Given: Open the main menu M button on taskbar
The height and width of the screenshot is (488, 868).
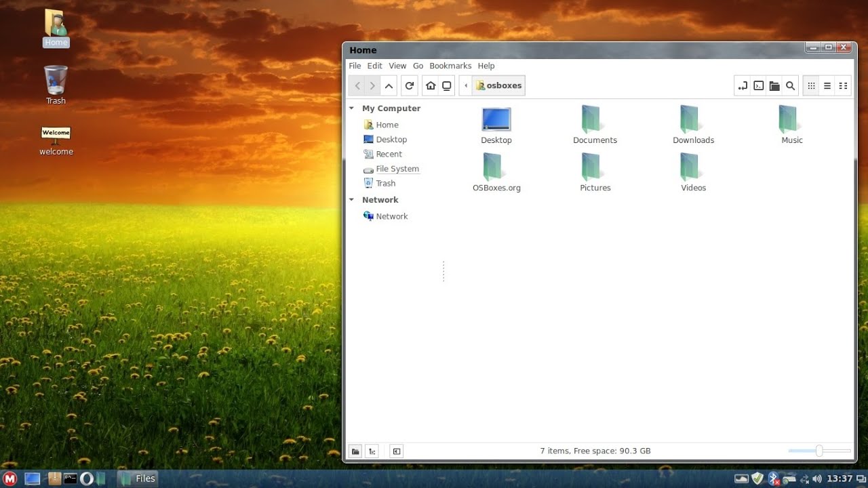Looking at the screenshot, I should pyautogui.click(x=9, y=479).
